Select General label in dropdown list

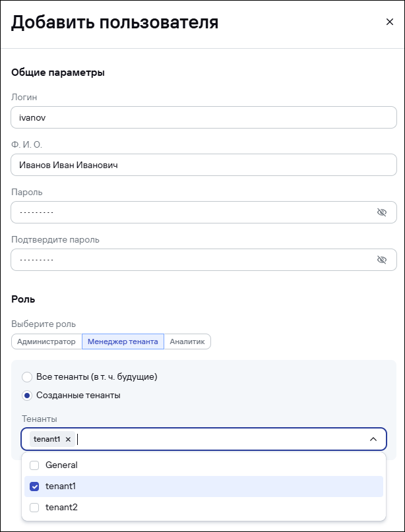click(61, 465)
